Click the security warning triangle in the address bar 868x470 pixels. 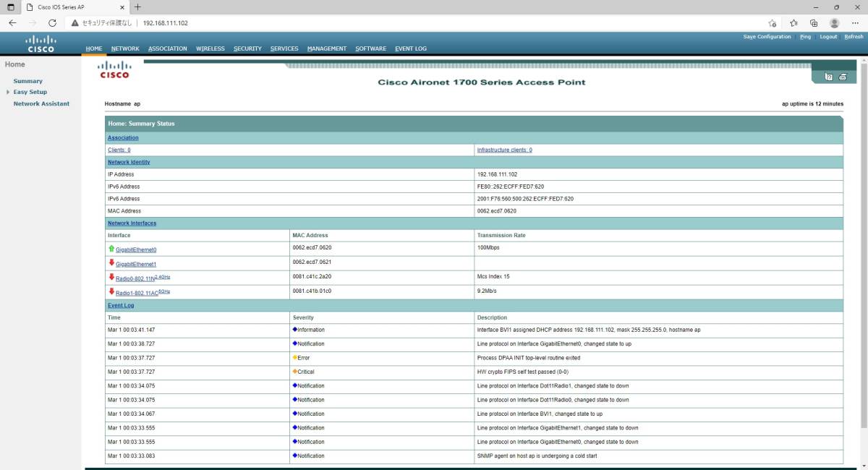[75, 23]
